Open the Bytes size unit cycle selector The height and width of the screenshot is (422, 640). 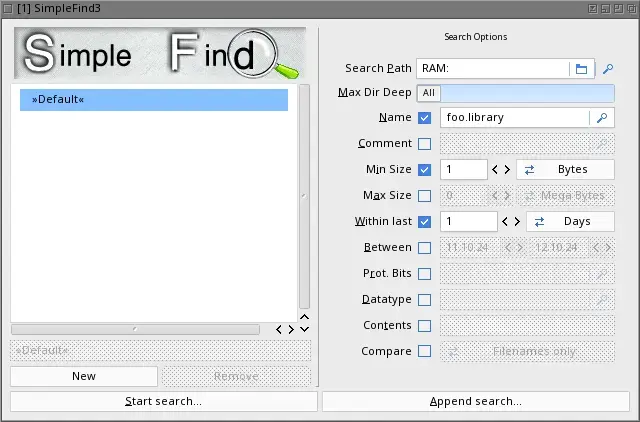point(565,169)
